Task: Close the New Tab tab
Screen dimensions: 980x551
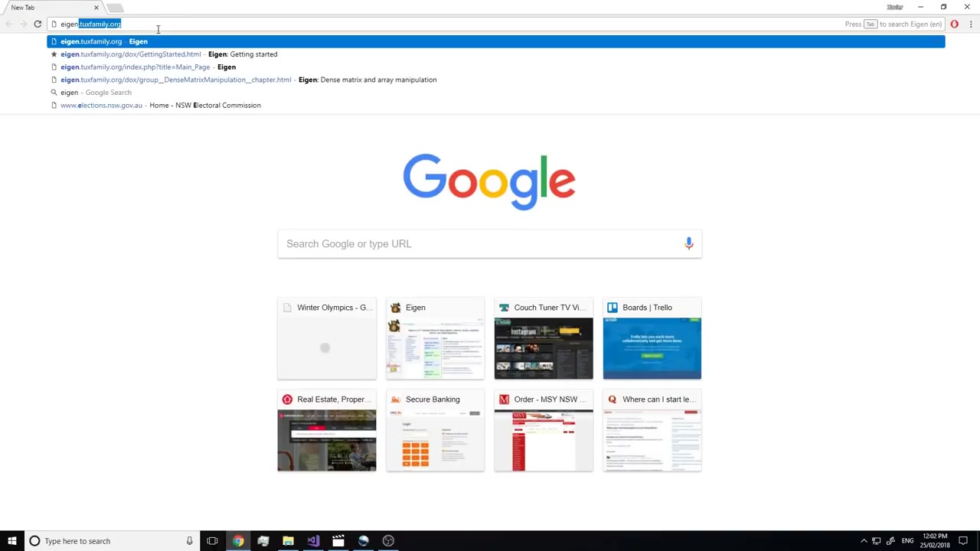Action: (x=96, y=8)
